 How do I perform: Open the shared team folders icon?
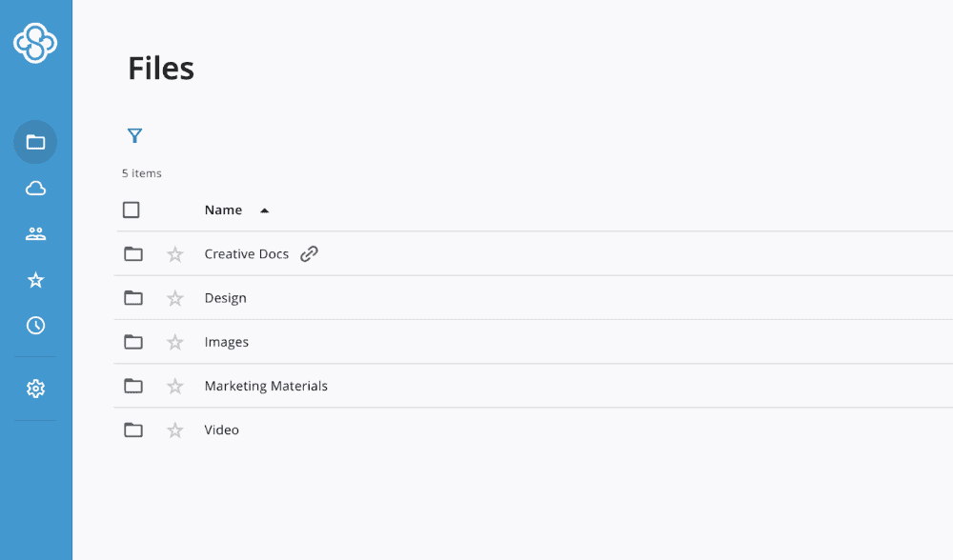pyautogui.click(x=35, y=234)
